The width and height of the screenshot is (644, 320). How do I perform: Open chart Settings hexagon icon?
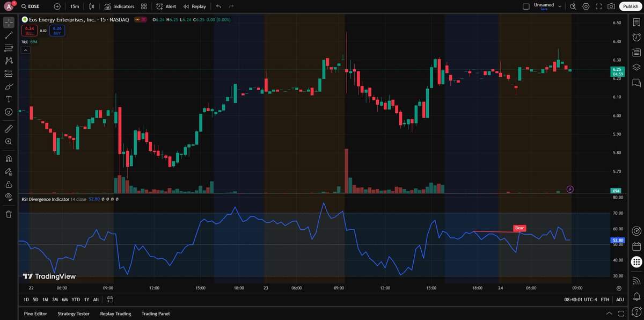[586, 6]
